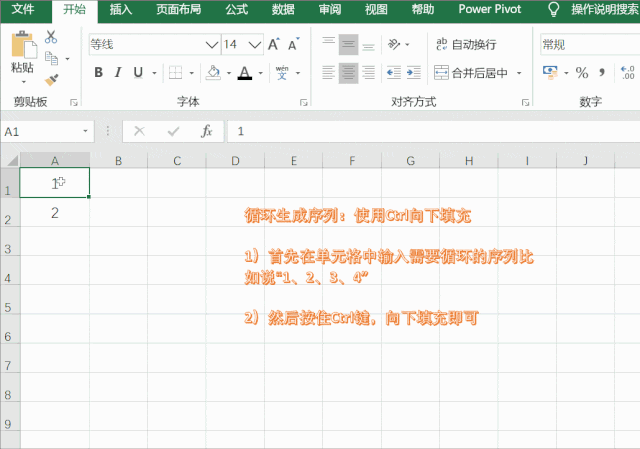Open the Name Box dropdown arrow
This screenshot has width=640, height=449.
[85, 131]
